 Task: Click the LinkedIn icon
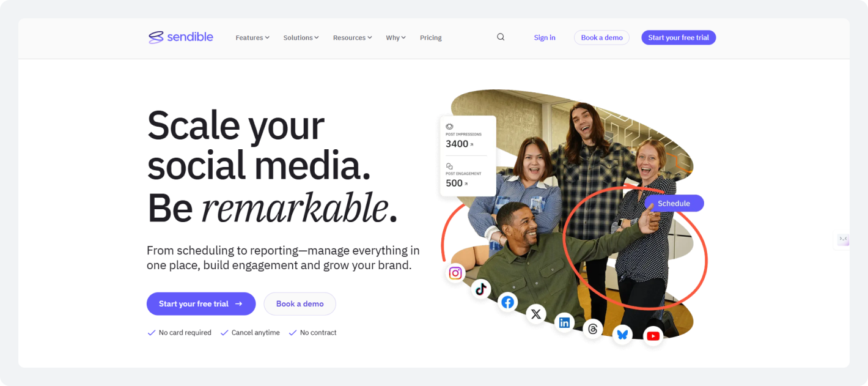(564, 322)
